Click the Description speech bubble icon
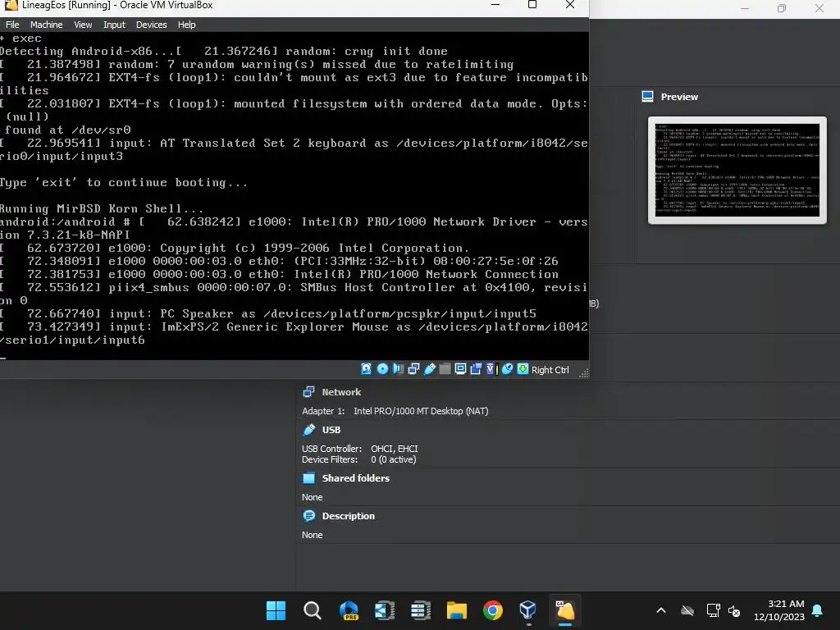Image resolution: width=840 pixels, height=630 pixels. [x=309, y=516]
